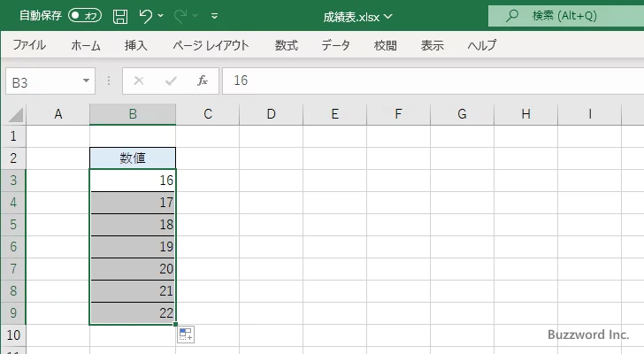The height and width of the screenshot is (354, 644).
Task: Switch to the 校閲 tab
Action: point(386,45)
